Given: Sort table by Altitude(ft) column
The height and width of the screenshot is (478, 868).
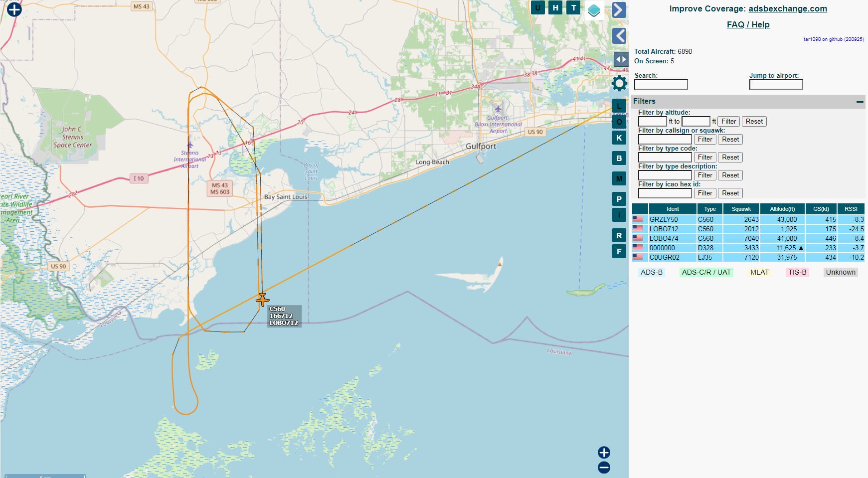Looking at the screenshot, I should click(782, 209).
